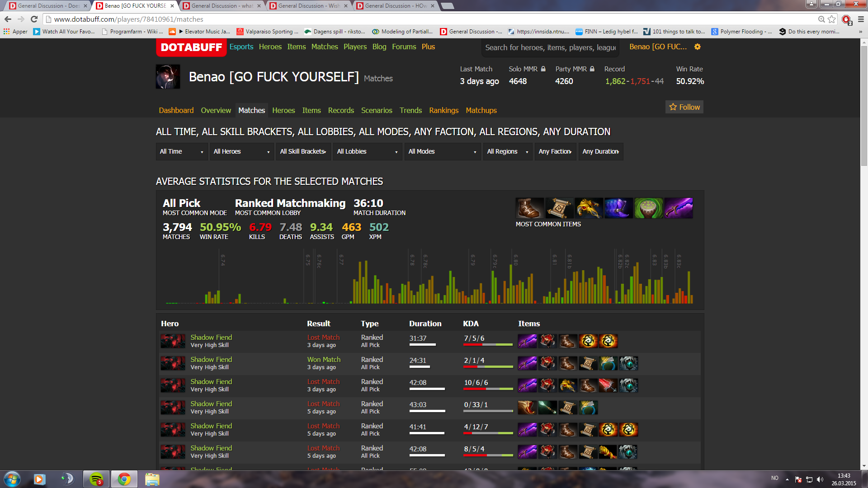The height and width of the screenshot is (488, 868).
Task: Reload the page with refresh icon
Action: point(34,19)
